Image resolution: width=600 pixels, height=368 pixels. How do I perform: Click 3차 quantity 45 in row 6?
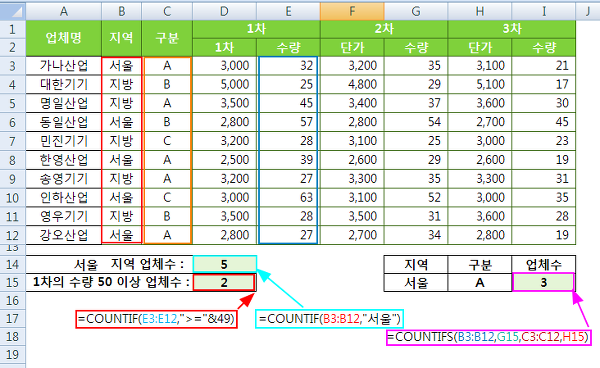(x=544, y=122)
